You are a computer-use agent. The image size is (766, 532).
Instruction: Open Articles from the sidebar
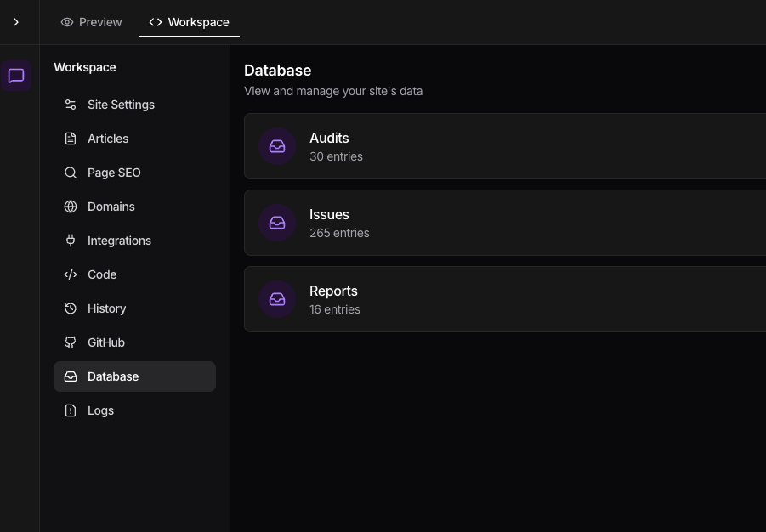pyautogui.click(x=134, y=139)
